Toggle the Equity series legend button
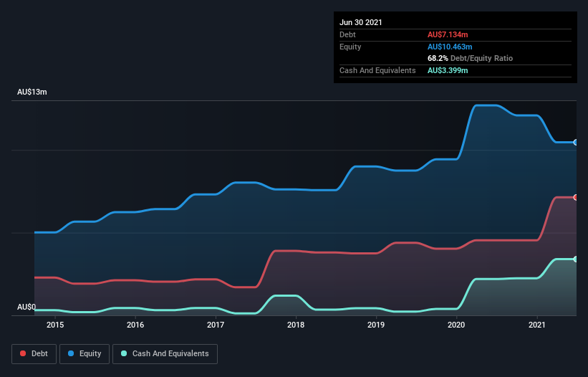The width and height of the screenshot is (588, 377). pyautogui.click(x=85, y=354)
